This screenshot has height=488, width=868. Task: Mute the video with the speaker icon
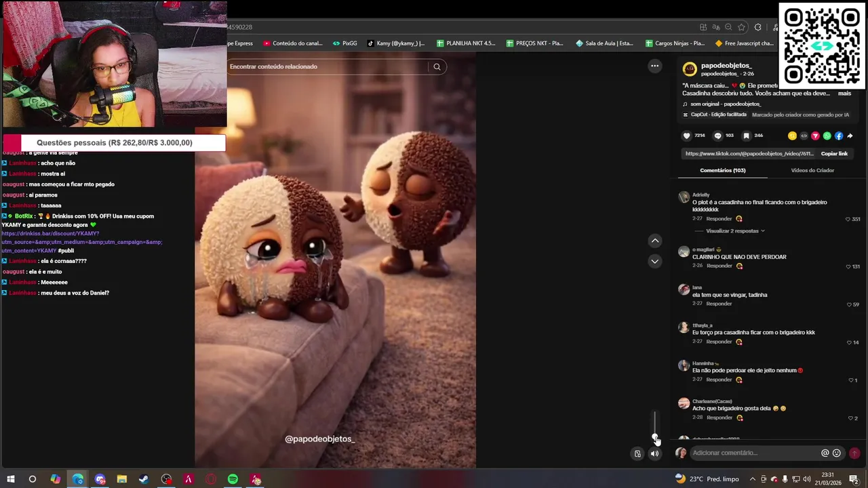(x=654, y=453)
